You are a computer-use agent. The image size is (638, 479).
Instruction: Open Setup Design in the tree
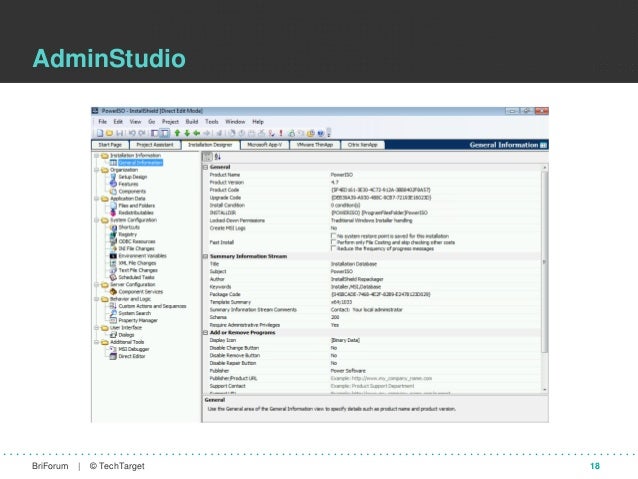pyautogui.click(x=133, y=177)
